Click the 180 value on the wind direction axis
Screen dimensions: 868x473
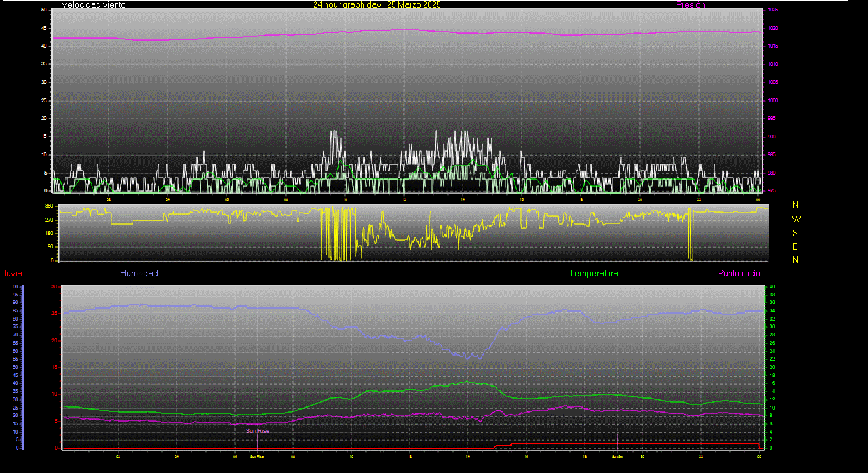(x=49, y=233)
